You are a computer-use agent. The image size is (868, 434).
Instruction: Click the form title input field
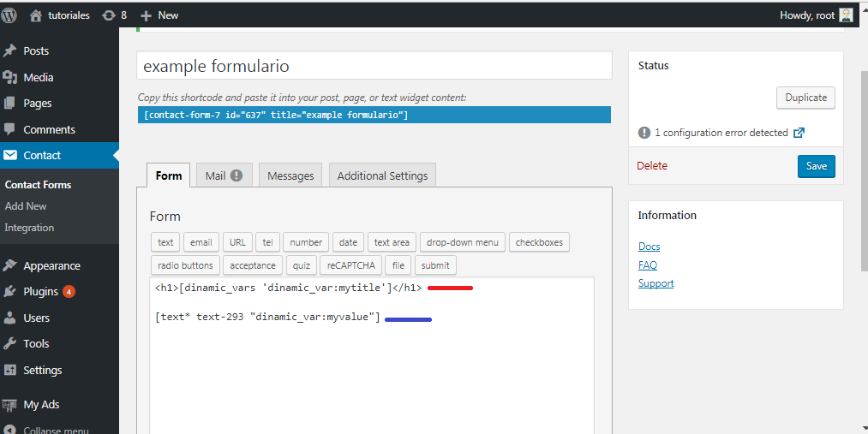374,66
